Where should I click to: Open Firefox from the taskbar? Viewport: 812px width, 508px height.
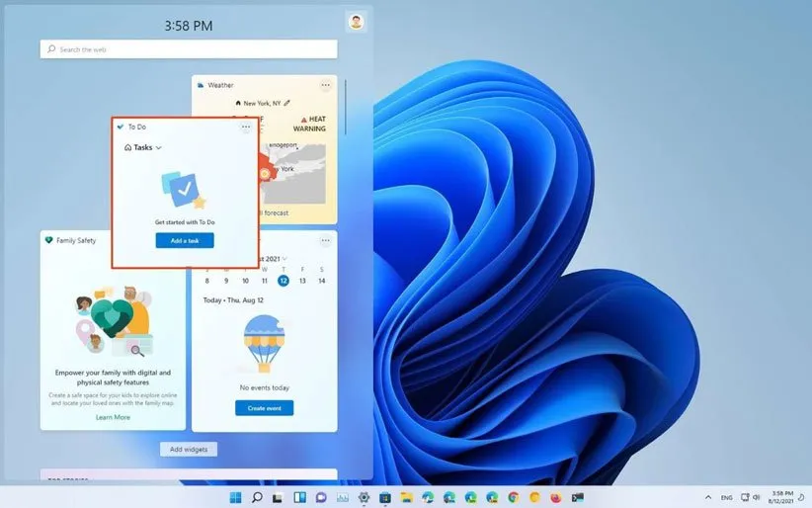[556, 497]
